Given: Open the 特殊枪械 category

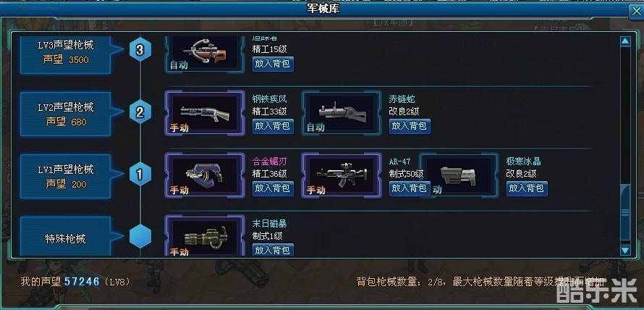Looking at the screenshot, I should tap(67, 238).
